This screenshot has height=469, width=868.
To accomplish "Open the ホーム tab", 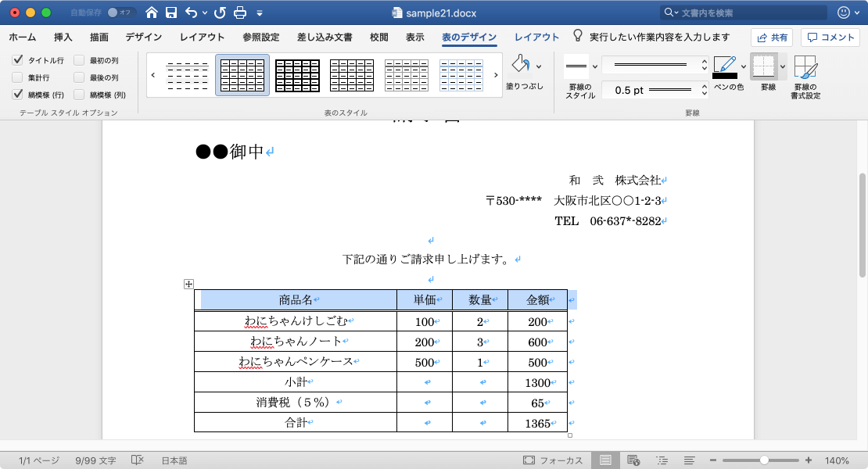I will coord(23,37).
